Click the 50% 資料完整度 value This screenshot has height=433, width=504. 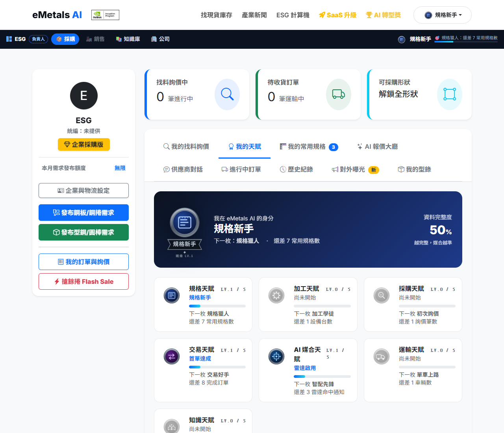441,230
